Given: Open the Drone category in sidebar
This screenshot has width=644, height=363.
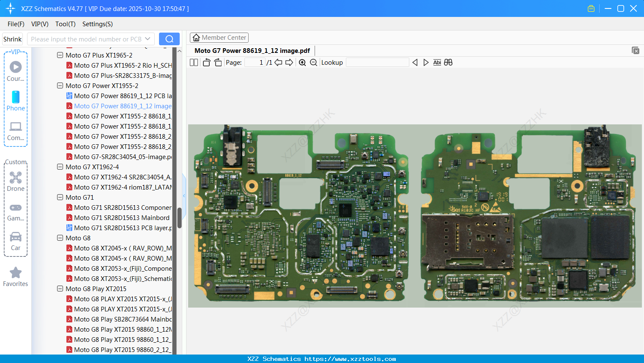Looking at the screenshot, I should click(x=16, y=181).
